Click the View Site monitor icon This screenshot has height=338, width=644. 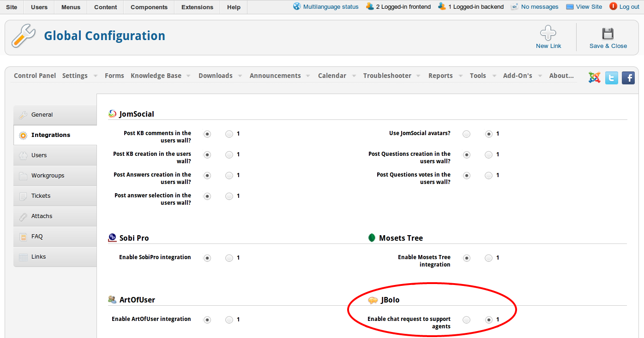coord(570,6)
